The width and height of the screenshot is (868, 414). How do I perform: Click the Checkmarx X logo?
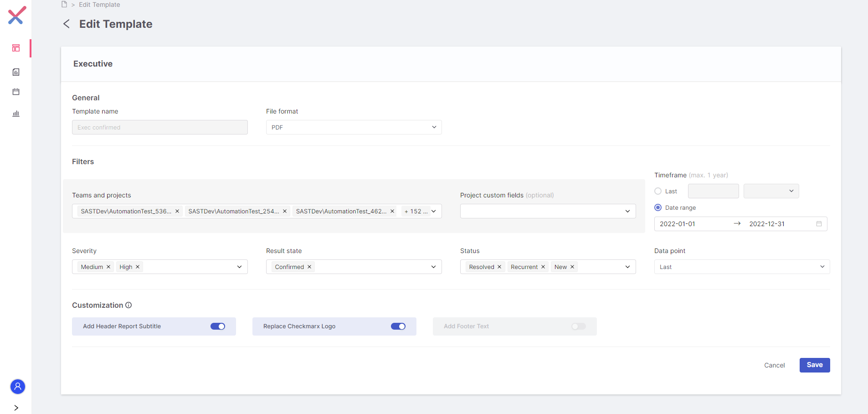click(x=17, y=15)
